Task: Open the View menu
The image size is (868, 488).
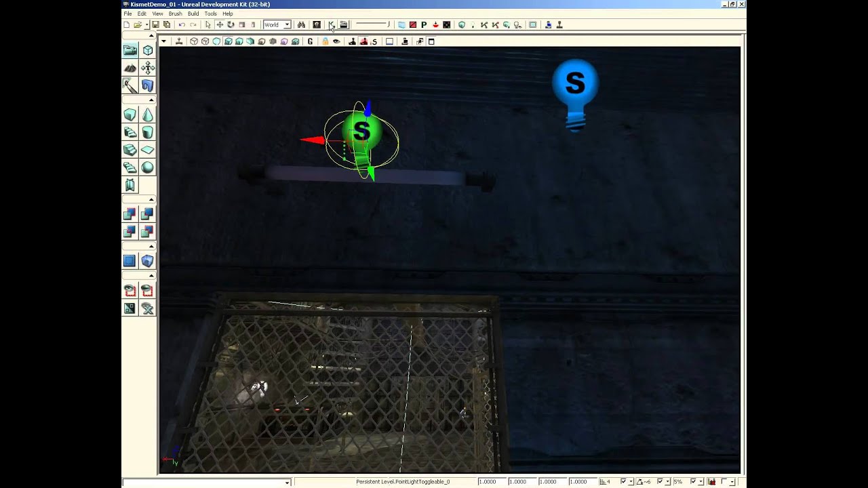Action: [157, 14]
